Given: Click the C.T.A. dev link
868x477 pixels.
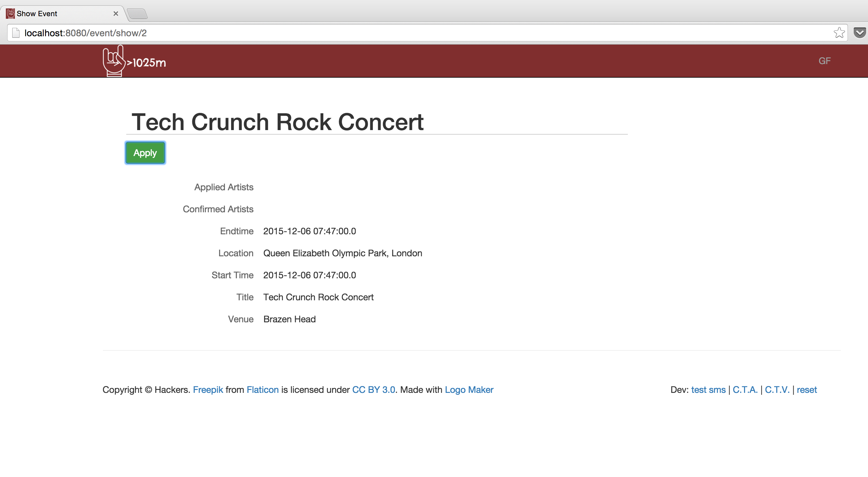Looking at the screenshot, I should coord(745,390).
